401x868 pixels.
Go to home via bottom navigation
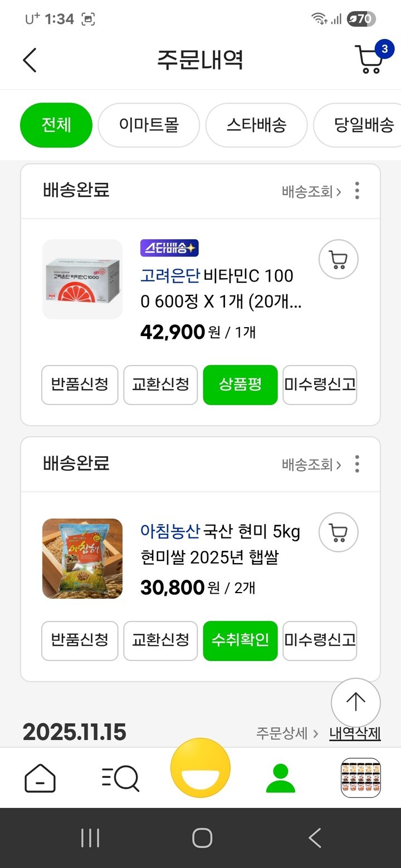(40, 778)
